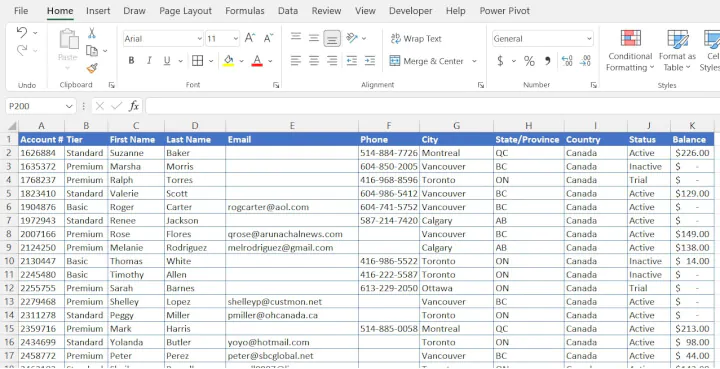Open Format as Table menu
The image size is (720, 369).
point(677,50)
